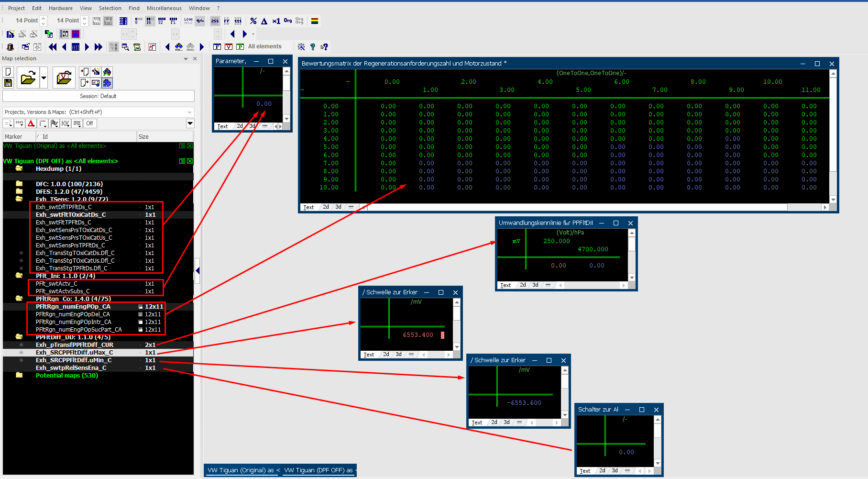This screenshot has height=479, width=868.
Task: Click the blue puzzle piece plugin icon
Action: (107, 83)
